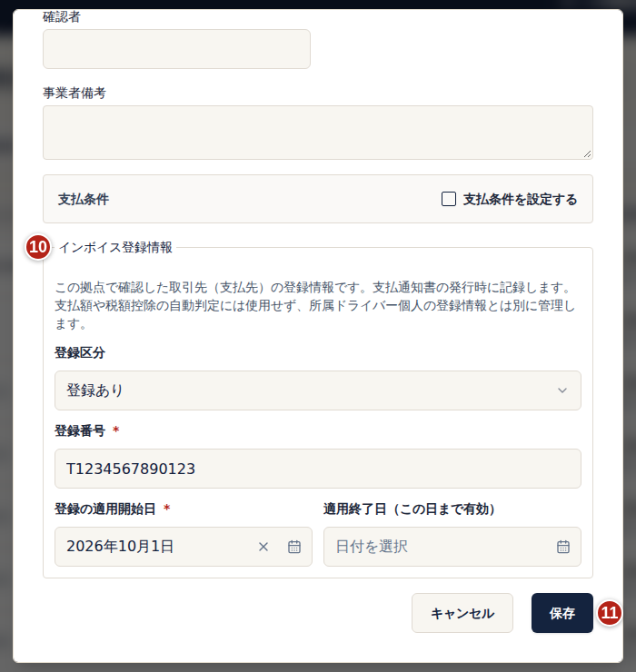Click the 登録番号 label

pyautogui.click(x=80, y=430)
